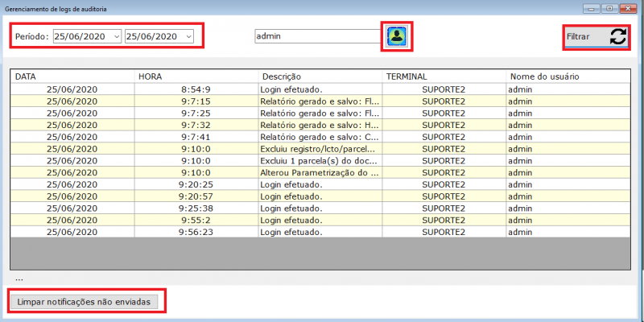The image size is (644, 322).
Task: Click the refresh arrows icon on Filtrar
Action: point(617,36)
